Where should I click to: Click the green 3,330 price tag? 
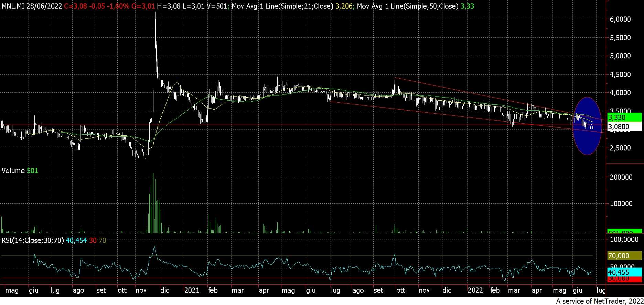click(x=624, y=117)
